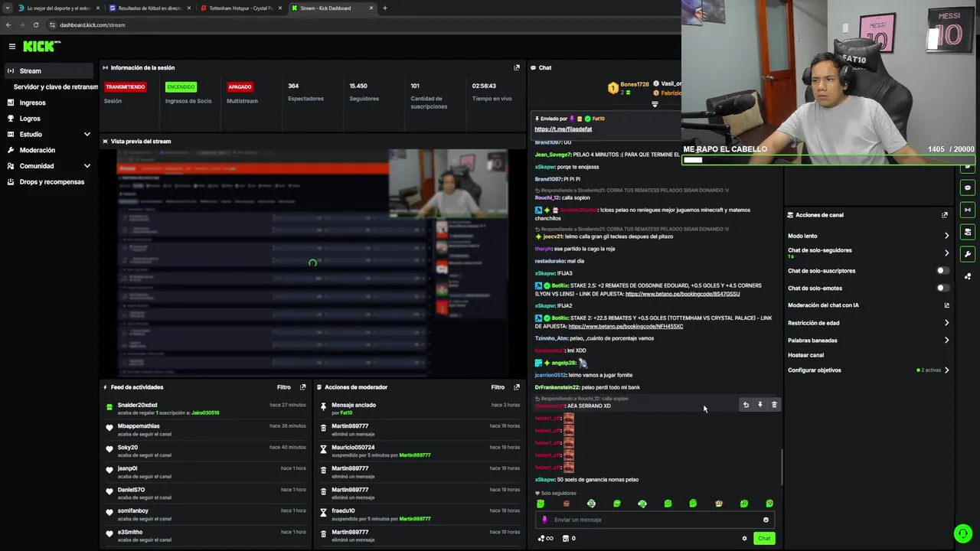Viewport: 980px width, 551px height.
Task: Open Configurar objetivos settings
Action: 868,370
